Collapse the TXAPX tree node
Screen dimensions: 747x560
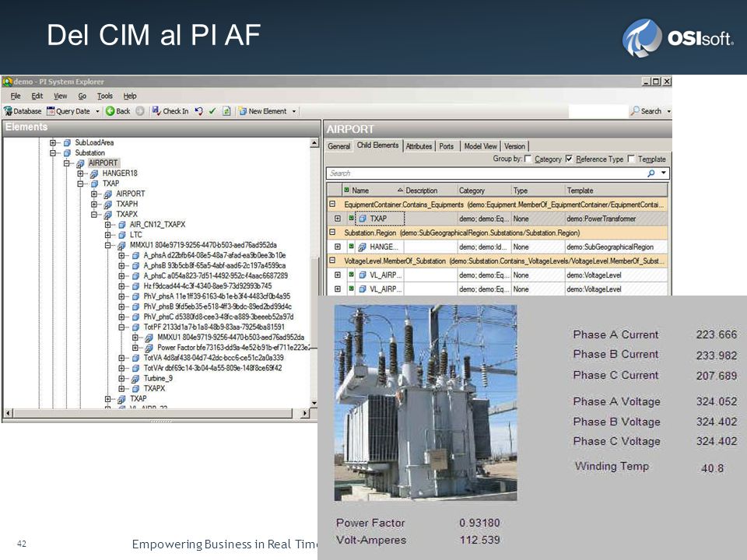[x=94, y=215]
